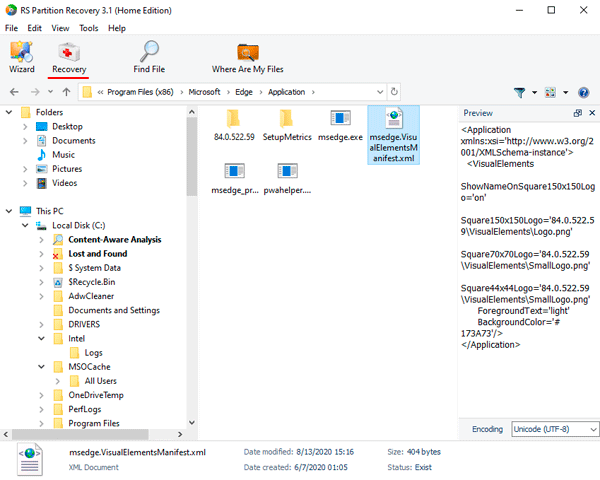
Task: Expand the Pictures tree node
Action: coord(25,169)
